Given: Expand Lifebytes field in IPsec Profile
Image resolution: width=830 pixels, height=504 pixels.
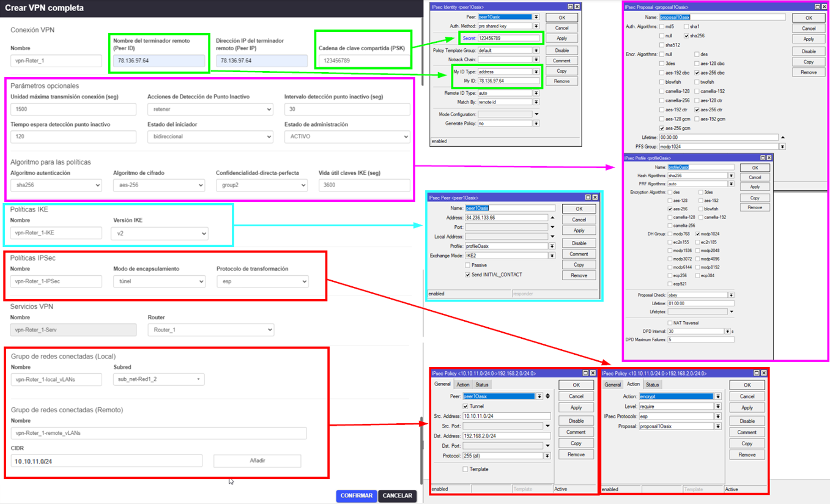Looking at the screenshot, I should click(x=731, y=311).
